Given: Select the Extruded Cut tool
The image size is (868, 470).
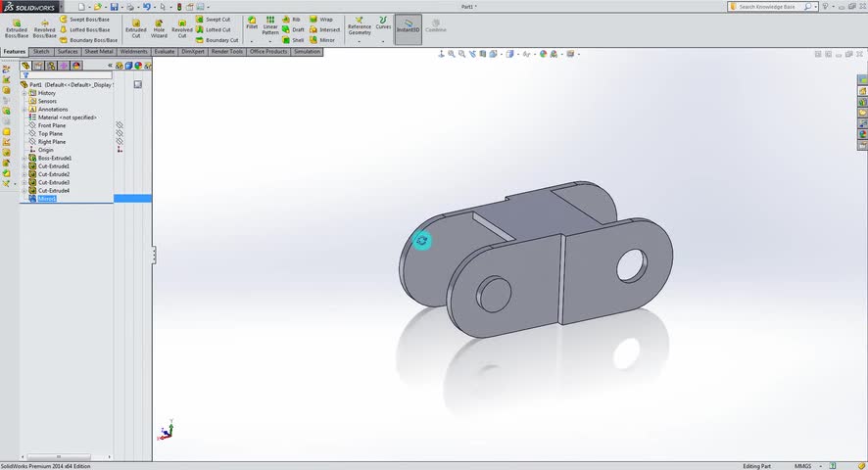Looking at the screenshot, I should 135,28.
